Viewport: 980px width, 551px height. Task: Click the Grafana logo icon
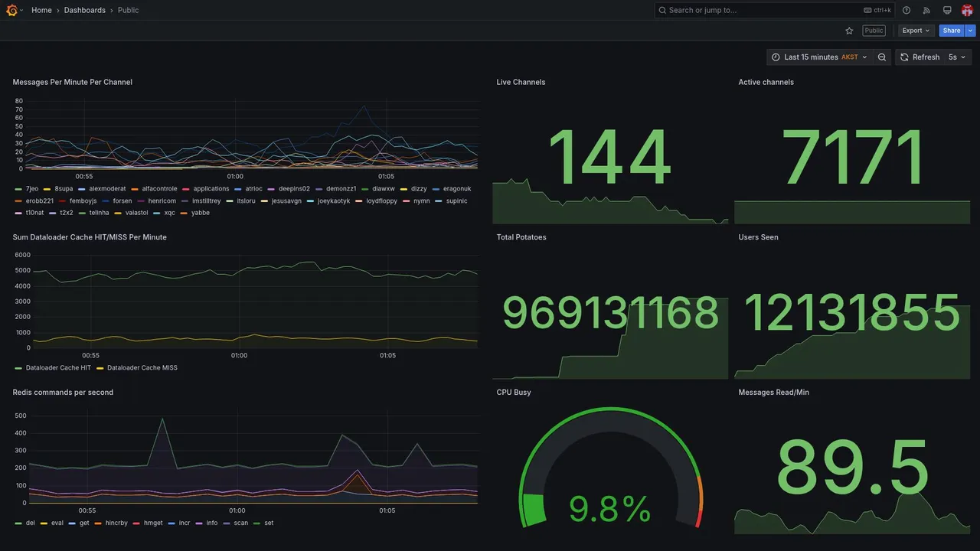(x=11, y=10)
